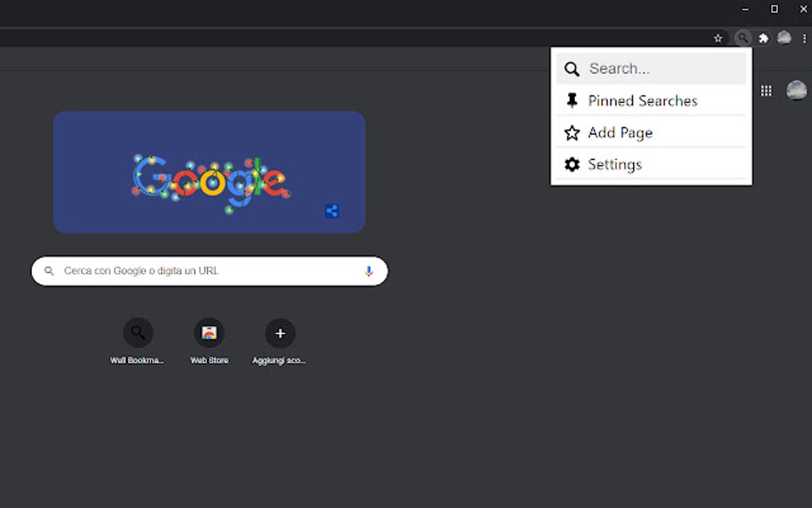
Task: Click the magnifier inside the Search field
Action: tap(572, 68)
